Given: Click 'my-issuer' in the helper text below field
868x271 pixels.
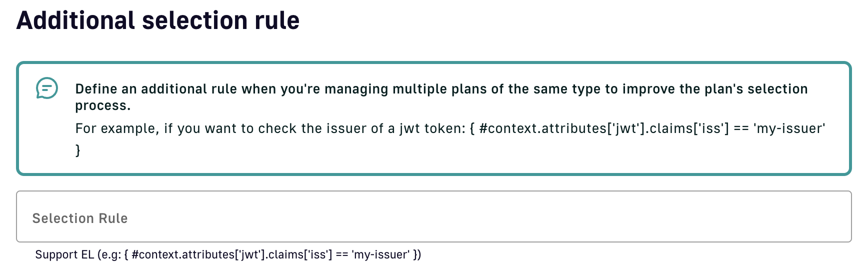Looking at the screenshot, I should (x=380, y=254).
